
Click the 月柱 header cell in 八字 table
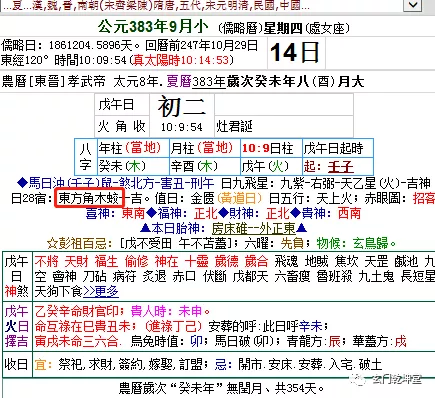coord(205,148)
